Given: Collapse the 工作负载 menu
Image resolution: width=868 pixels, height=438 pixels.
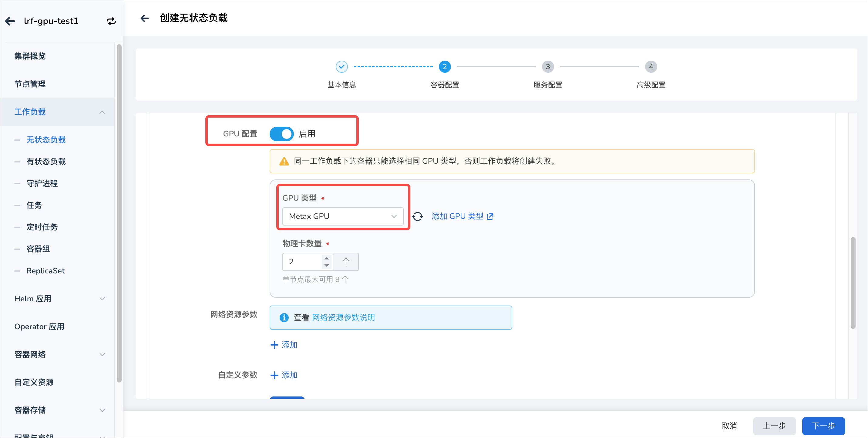Looking at the screenshot, I should click(x=102, y=112).
